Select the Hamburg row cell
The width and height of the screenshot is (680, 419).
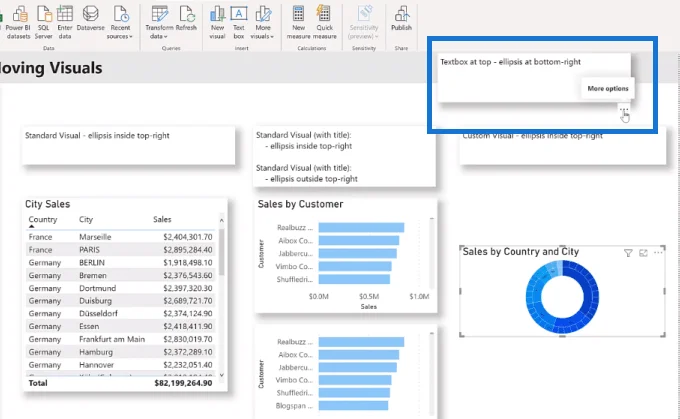pos(96,352)
